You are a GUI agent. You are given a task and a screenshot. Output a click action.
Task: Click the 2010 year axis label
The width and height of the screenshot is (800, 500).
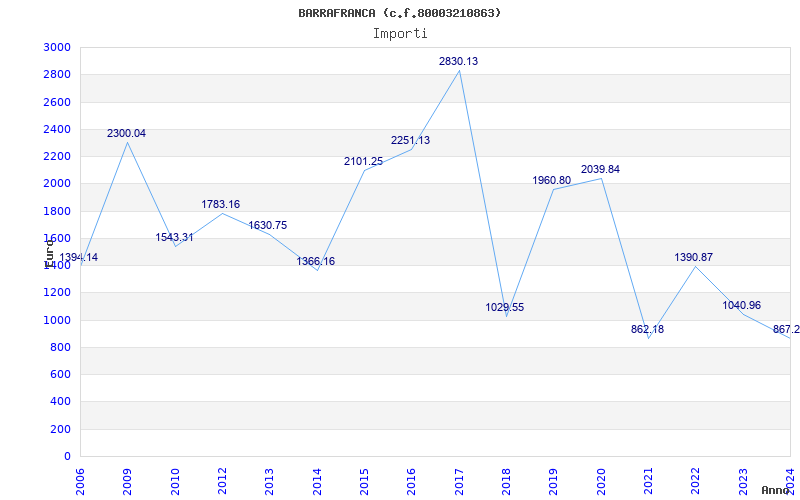click(x=174, y=482)
